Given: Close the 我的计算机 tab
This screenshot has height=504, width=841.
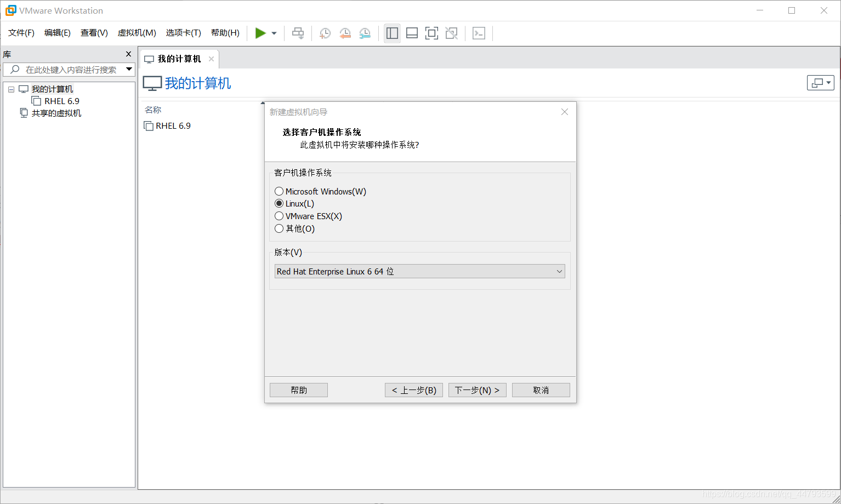Looking at the screenshot, I should pos(211,59).
